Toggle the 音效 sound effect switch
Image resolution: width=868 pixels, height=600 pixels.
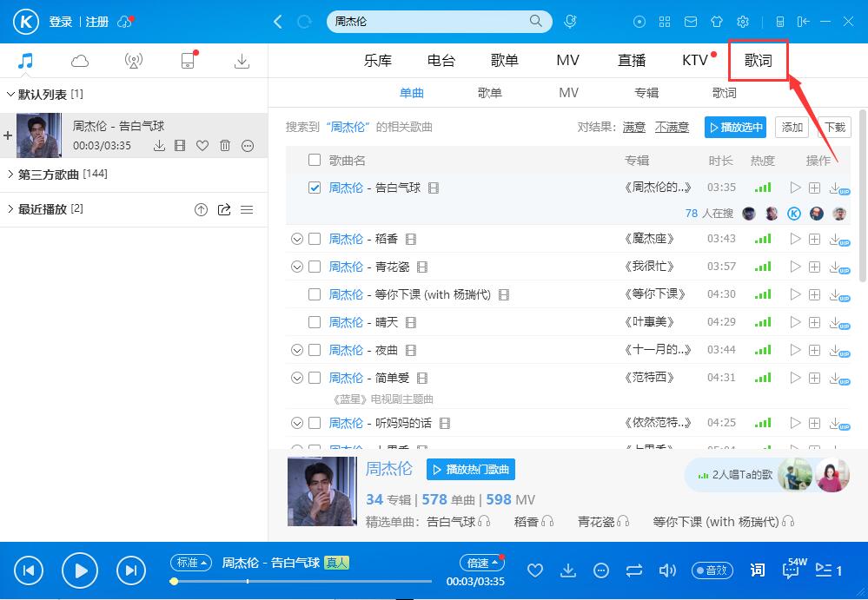(x=712, y=570)
